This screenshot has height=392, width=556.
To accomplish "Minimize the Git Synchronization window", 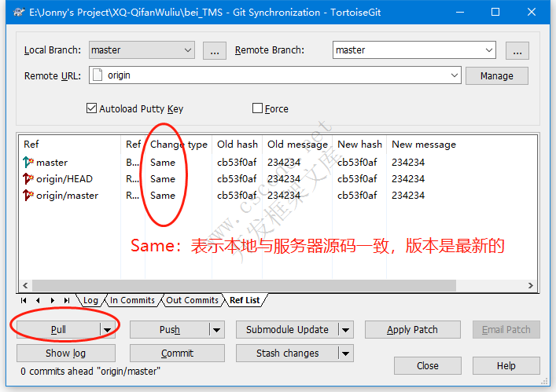I will point(460,12).
